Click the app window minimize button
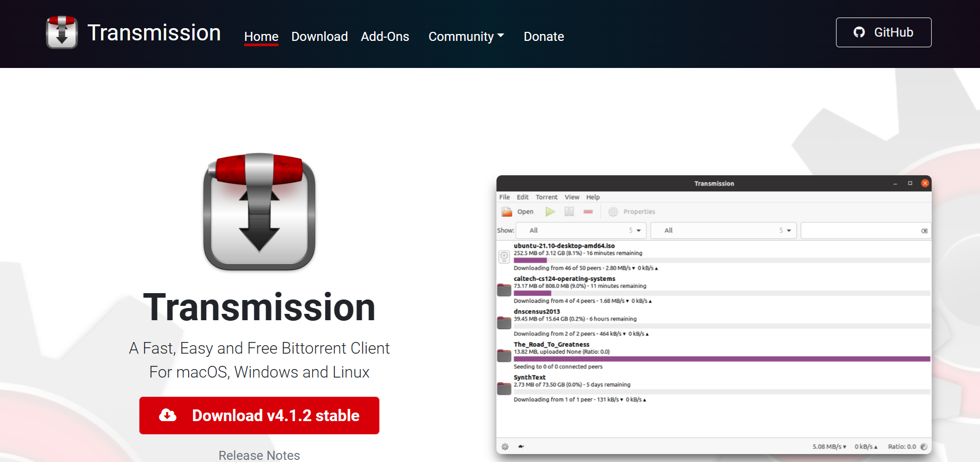 [895, 183]
